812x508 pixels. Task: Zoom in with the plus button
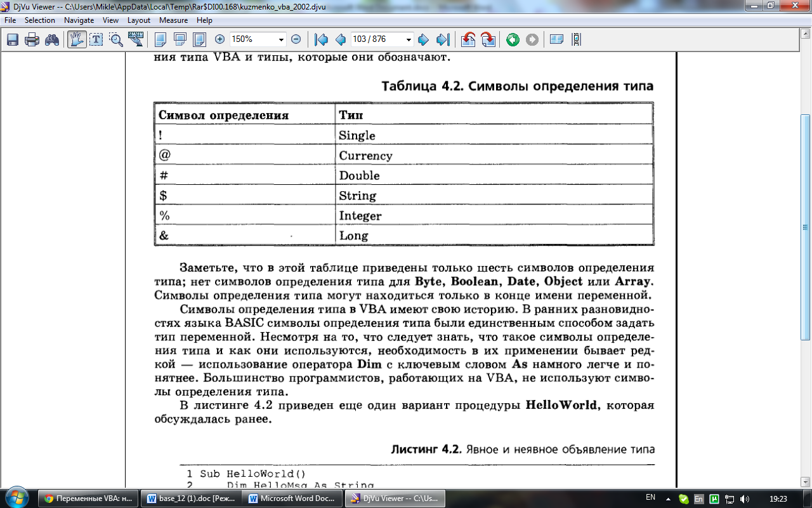pyautogui.click(x=219, y=39)
